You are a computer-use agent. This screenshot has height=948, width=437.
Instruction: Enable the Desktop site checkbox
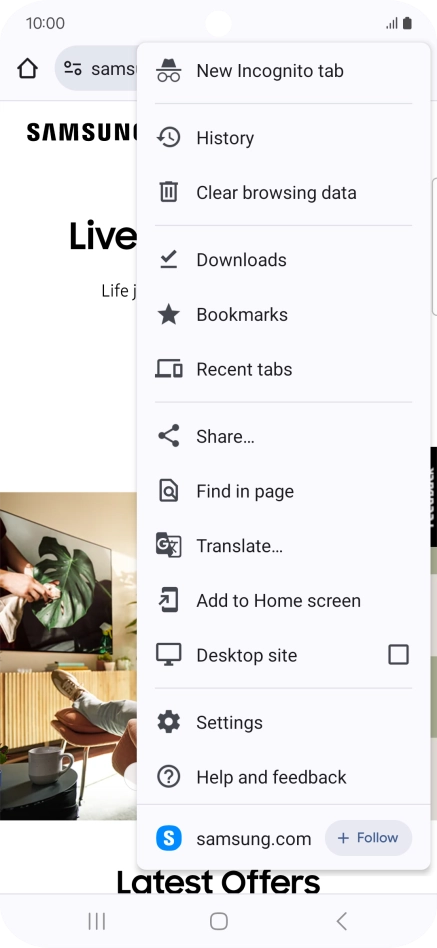pos(398,655)
